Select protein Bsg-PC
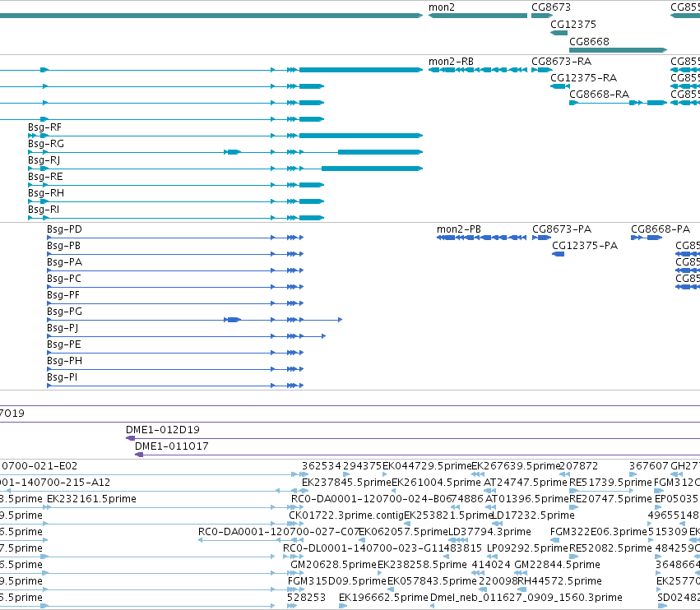Image resolution: width=700 pixels, height=610 pixels. (64, 279)
